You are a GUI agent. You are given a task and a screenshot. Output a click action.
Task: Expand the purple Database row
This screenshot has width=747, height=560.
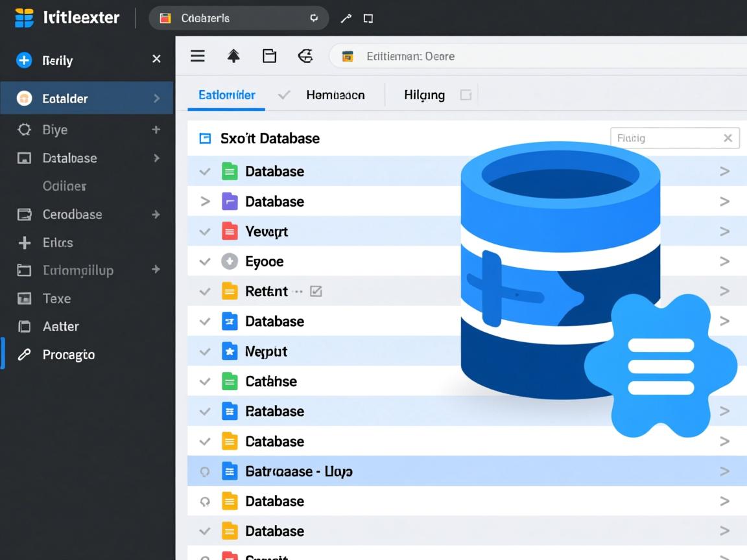205,202
